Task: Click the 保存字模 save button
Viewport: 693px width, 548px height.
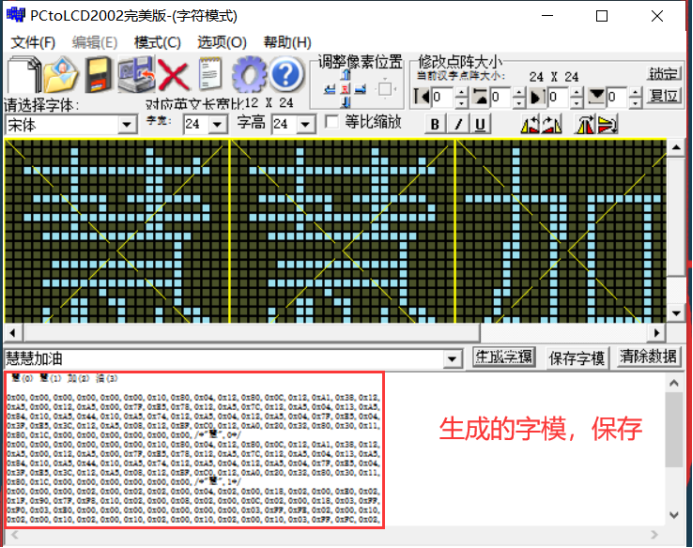Action: [x=576, y=358]
